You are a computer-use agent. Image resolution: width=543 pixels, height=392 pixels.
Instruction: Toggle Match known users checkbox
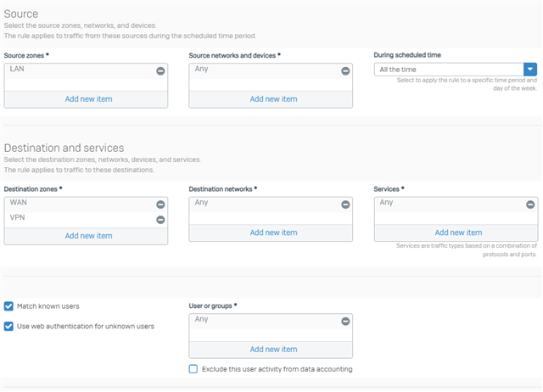[x=8, y=306]
